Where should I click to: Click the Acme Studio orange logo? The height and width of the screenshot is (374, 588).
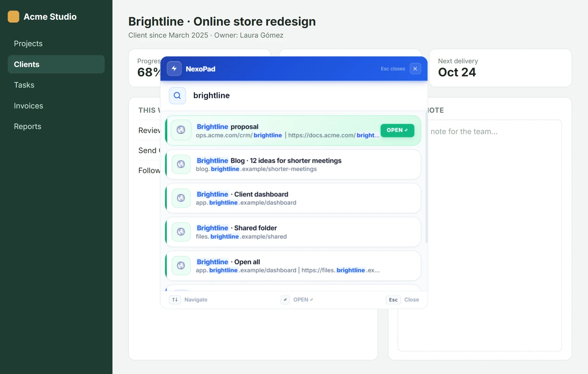click(13, 17)
